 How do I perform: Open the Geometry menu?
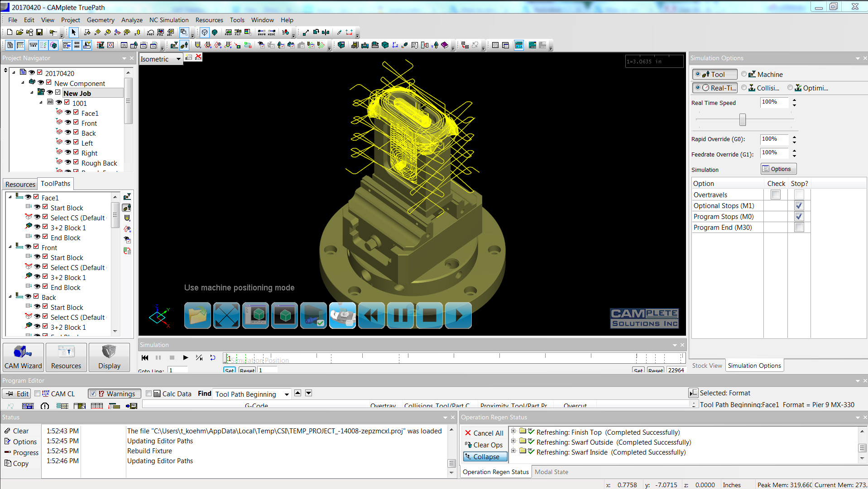pyautogui.click(x=101, y=20)
